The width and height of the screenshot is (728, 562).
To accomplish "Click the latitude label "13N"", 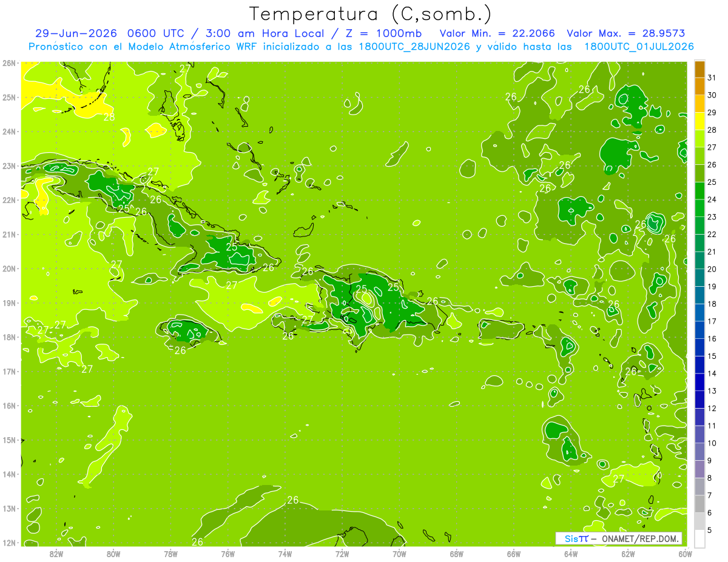I will click(9, 508).
